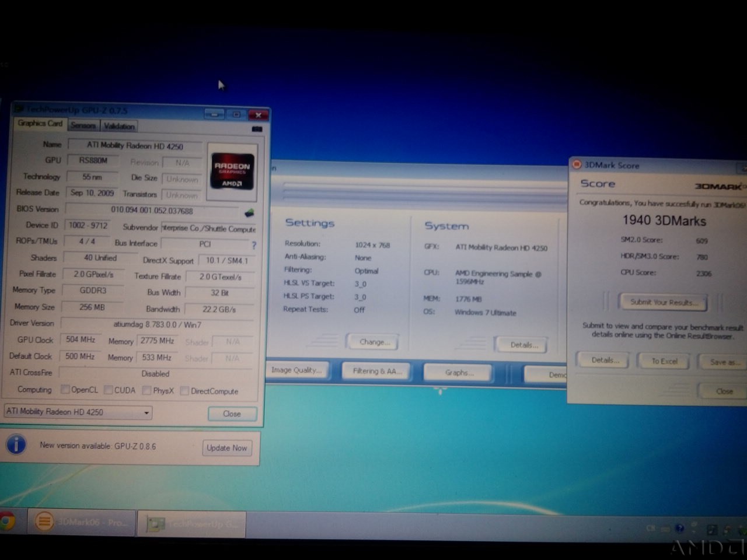Screen dimensions: 747x560
Task: Click the To Excel button
Action: [665, 361]
